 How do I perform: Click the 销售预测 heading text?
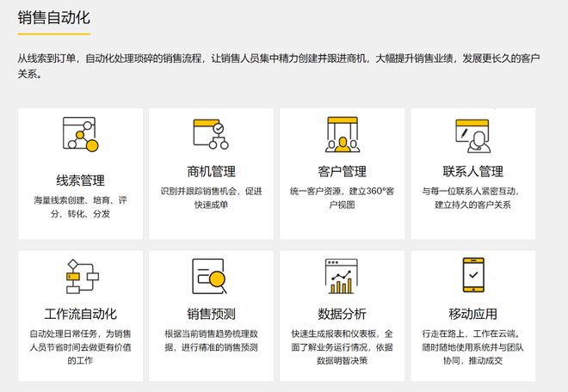click(x=211, y=314)
